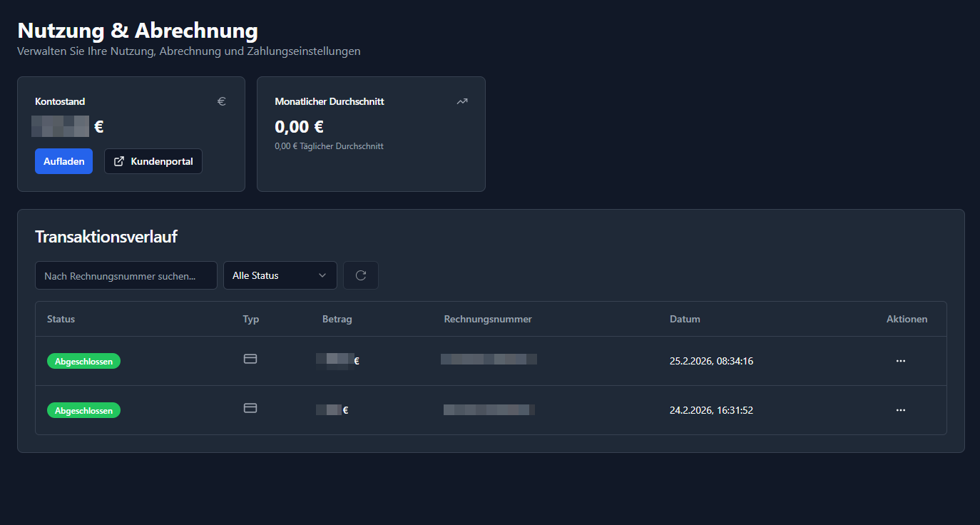This screenshot has width=980, height=525.
Task: Expand the status selection list
Action: (x=280, y=275)
